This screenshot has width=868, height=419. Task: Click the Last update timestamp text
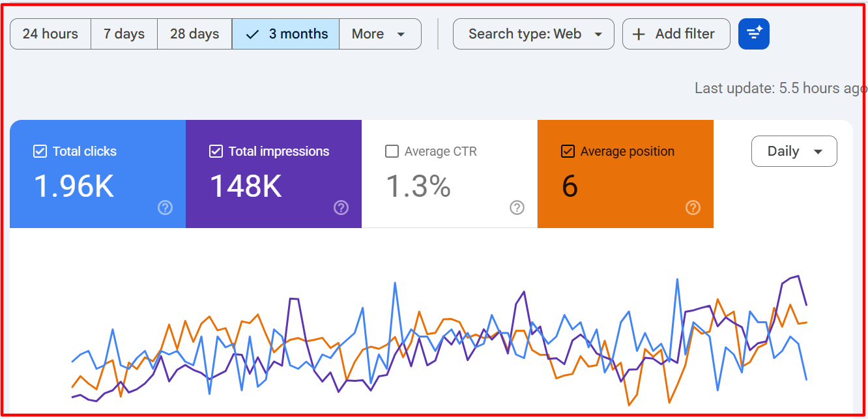pyautogui.click(x=781, y=88)
